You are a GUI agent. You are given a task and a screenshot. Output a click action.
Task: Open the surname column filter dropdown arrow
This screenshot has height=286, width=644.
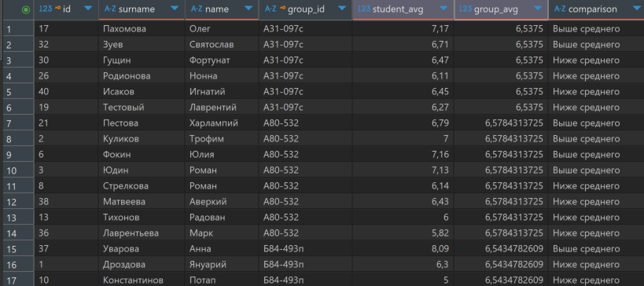[175, 9]
